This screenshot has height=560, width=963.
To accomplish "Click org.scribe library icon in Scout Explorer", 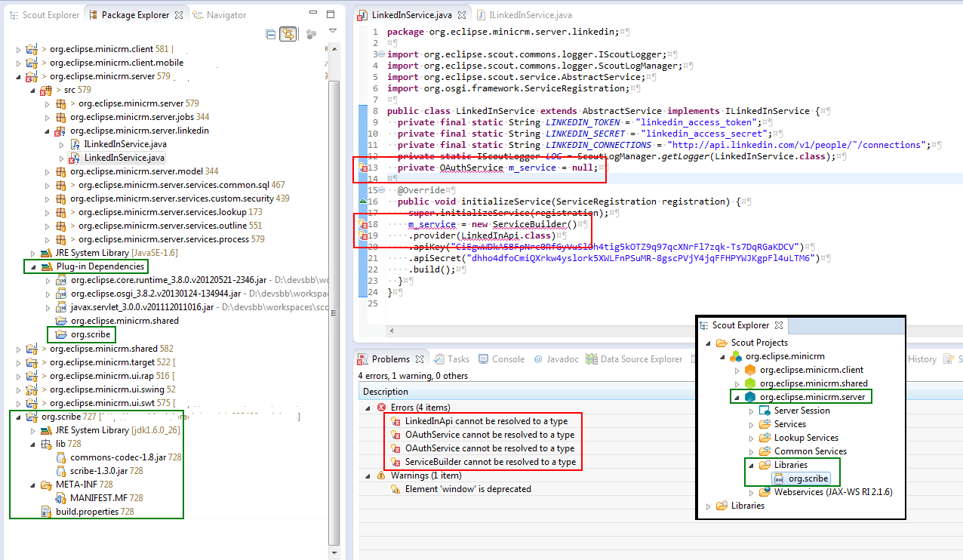I will pos(778,478).
